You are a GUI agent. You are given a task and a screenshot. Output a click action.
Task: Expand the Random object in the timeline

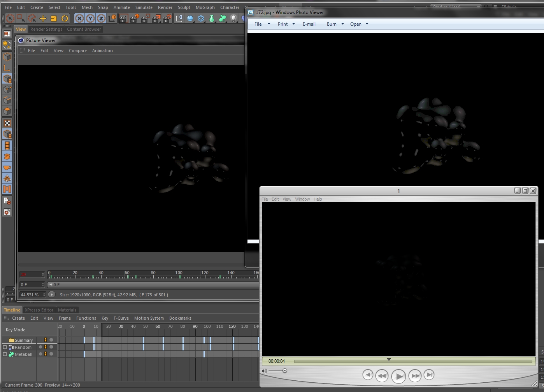pyautogui.click(x=5, y=347)
